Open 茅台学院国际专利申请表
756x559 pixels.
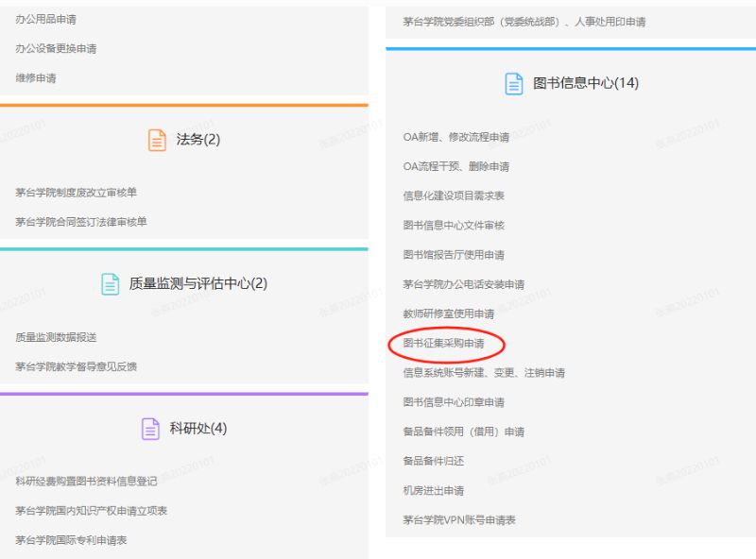71,540
